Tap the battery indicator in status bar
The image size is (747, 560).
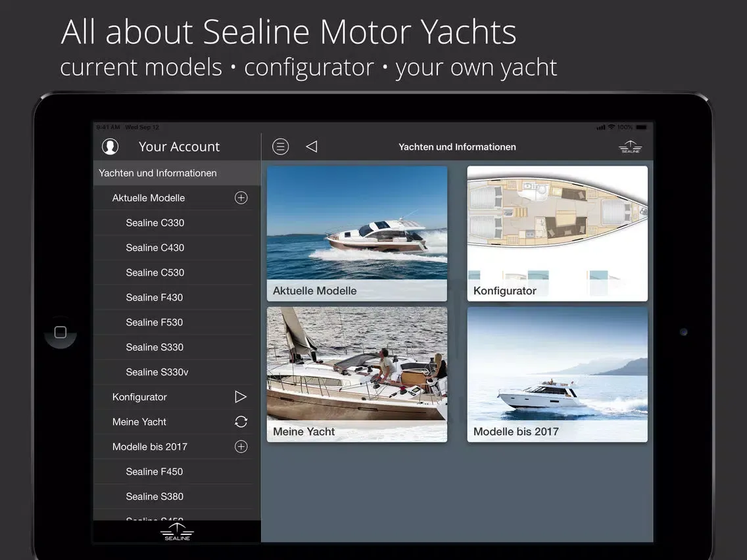pyautogui.click(x=641, y=127)
